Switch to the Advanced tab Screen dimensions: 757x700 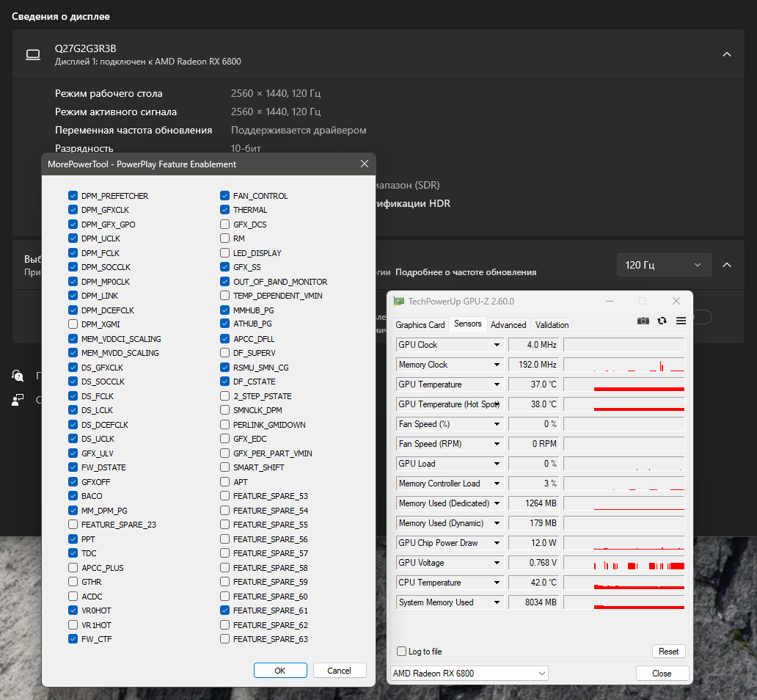click(508, 324)
